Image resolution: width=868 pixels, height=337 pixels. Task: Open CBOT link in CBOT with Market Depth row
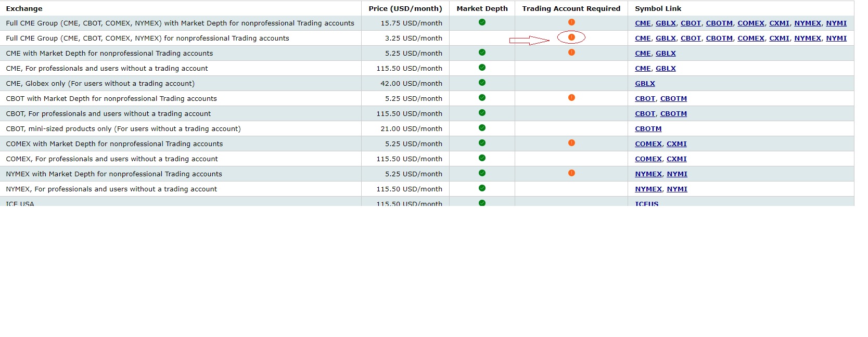click(645, 99)
